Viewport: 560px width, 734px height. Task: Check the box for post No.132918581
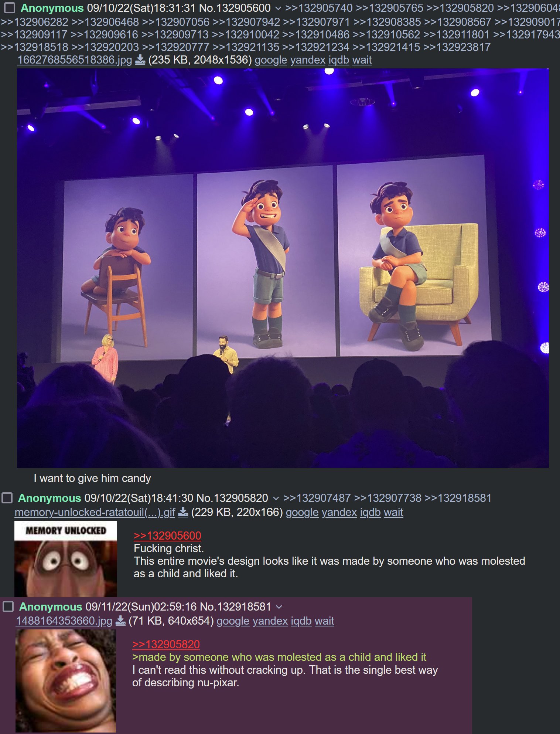click(8, 606)
